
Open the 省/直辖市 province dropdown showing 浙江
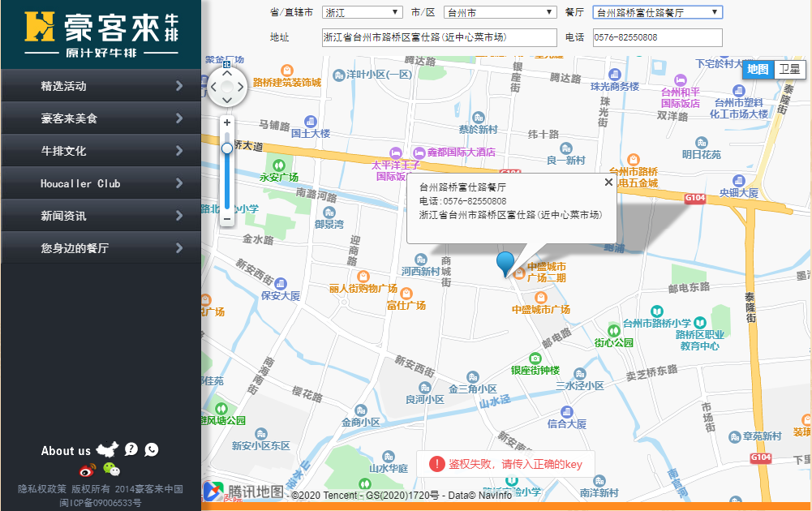[x=362, y=12]
